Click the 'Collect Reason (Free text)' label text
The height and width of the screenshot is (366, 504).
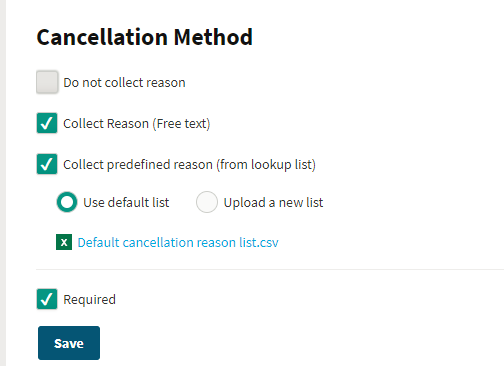pos(137,124)
